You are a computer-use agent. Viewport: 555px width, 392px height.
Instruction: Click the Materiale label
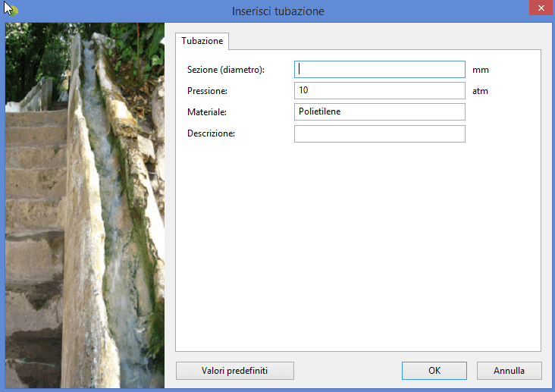[x=207, y=112]
